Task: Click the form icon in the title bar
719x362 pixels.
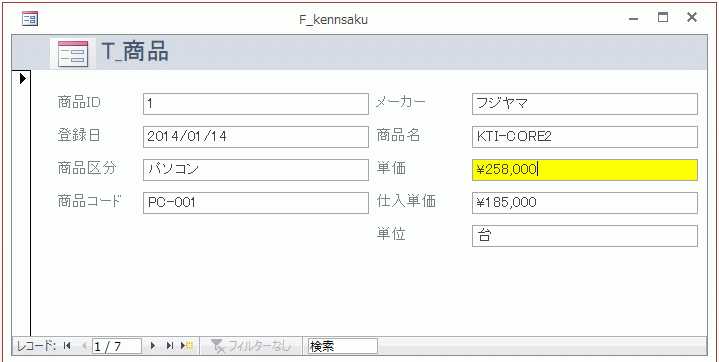Action: [x=30, y=19]
